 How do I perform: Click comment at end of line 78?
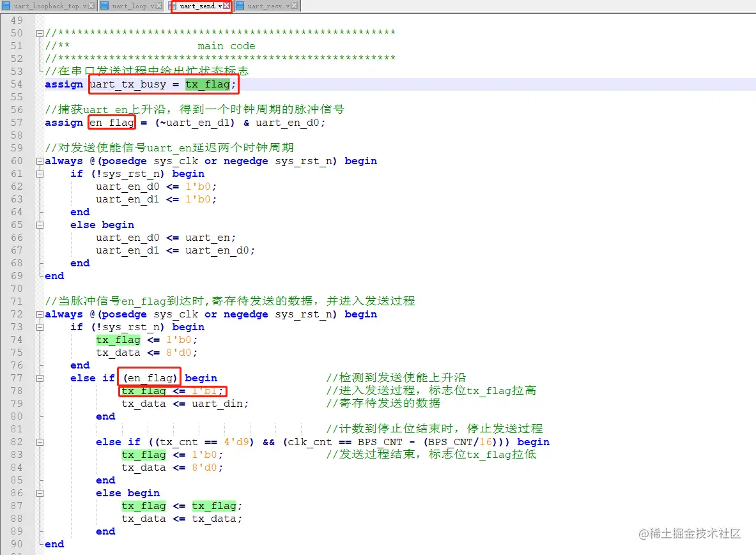(431, 390)
